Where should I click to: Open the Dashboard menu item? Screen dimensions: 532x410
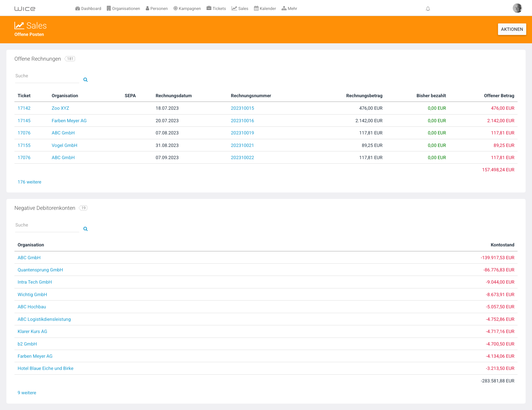click(88, 9)
